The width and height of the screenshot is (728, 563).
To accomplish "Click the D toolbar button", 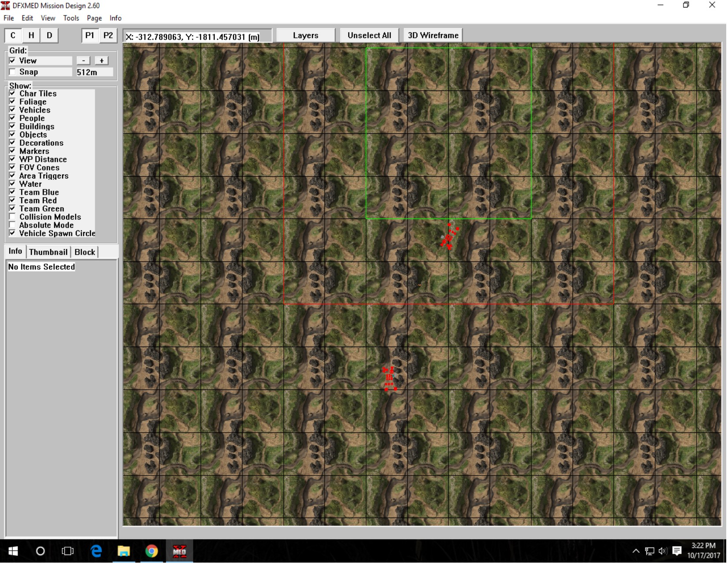I will (x=49, y=35).
